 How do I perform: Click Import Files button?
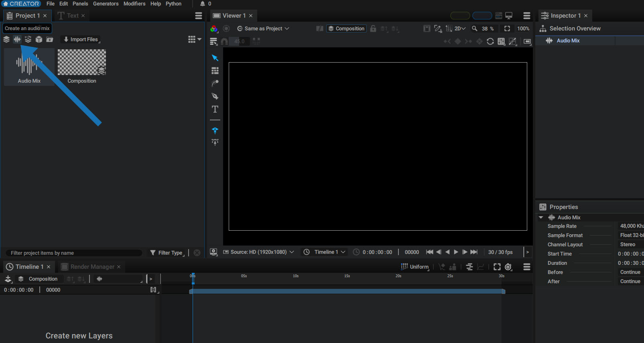81,39
